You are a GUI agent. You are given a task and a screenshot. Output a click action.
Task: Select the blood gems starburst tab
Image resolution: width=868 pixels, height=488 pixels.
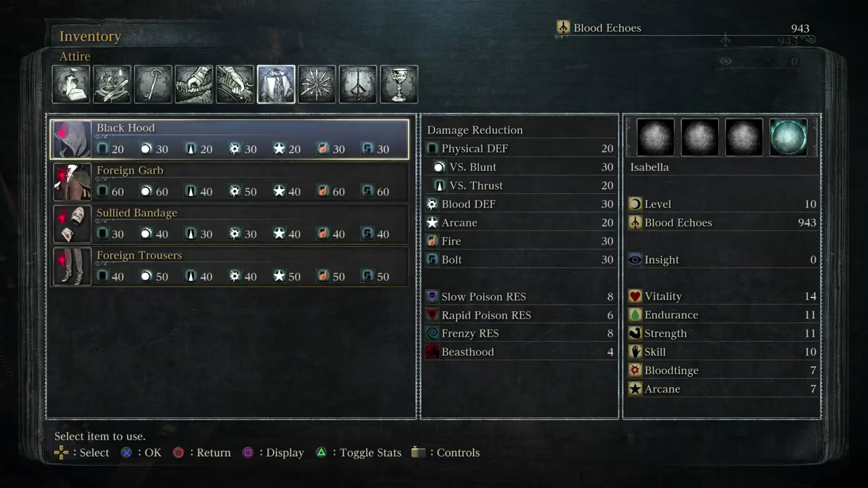pos(317,84)
